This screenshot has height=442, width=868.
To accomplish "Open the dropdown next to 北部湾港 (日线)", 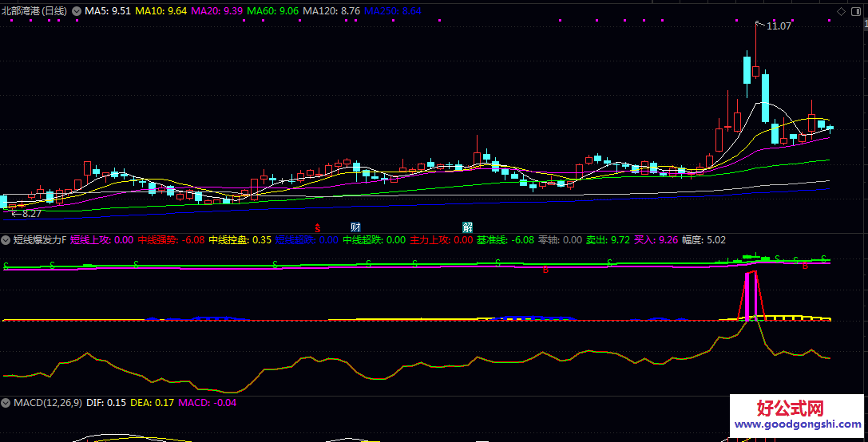I will click(x=77, y=11).
